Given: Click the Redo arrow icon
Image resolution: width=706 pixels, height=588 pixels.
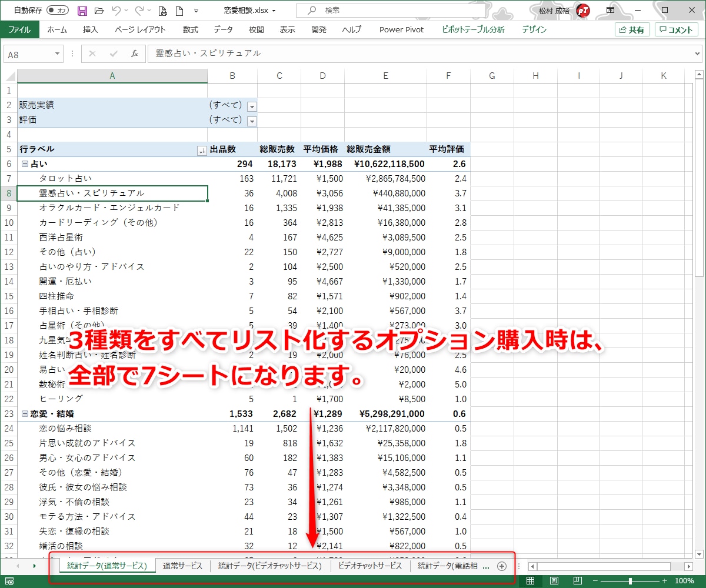Looking at the screenshot, I should [x=139, y=11].
